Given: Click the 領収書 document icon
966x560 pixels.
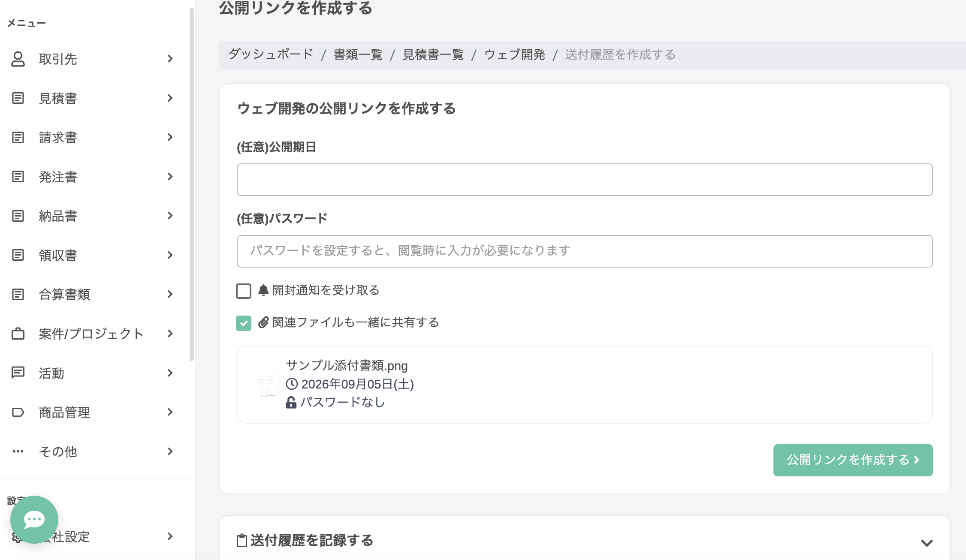Looking at the screenshot, I should pyautogui.click(x=18, y=255).
